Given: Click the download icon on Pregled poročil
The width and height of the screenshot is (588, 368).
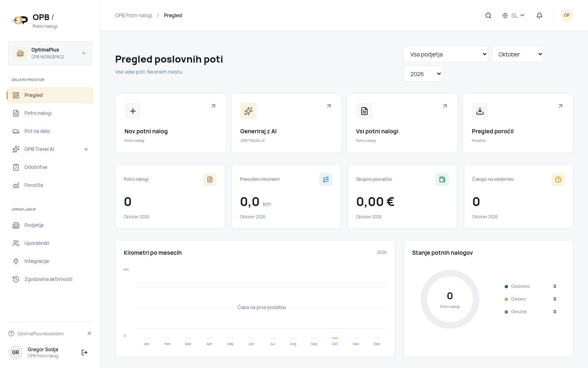Looking at the screenshot, I should [x=480, y=111].
